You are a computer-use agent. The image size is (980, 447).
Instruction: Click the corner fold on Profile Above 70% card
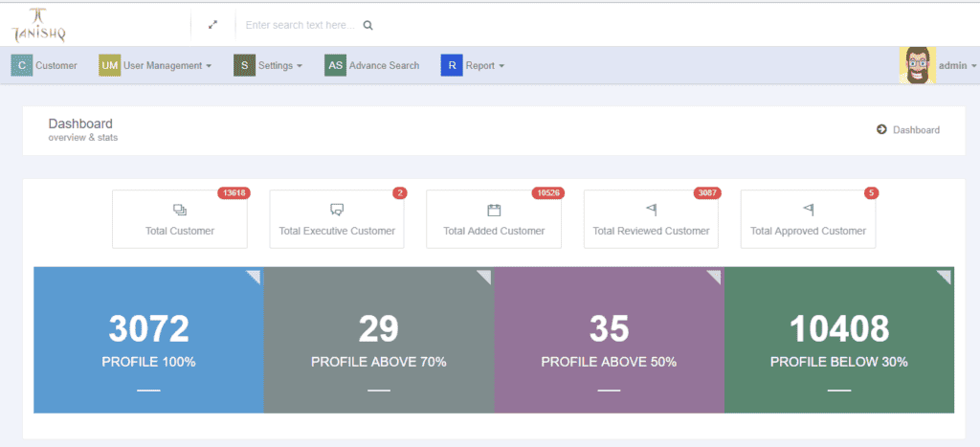(x=485, y=276)
